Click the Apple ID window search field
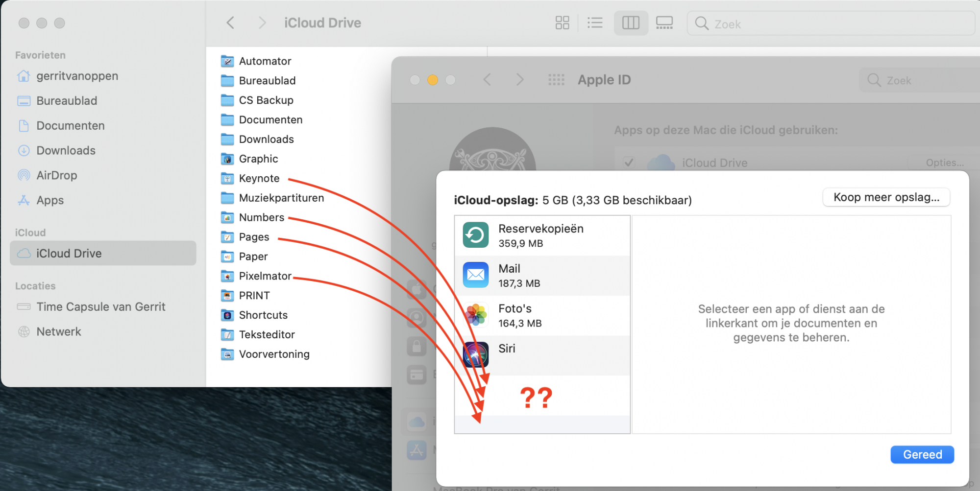Image resolution: width=980 pixels, height=491 pixels. [920, 80]
